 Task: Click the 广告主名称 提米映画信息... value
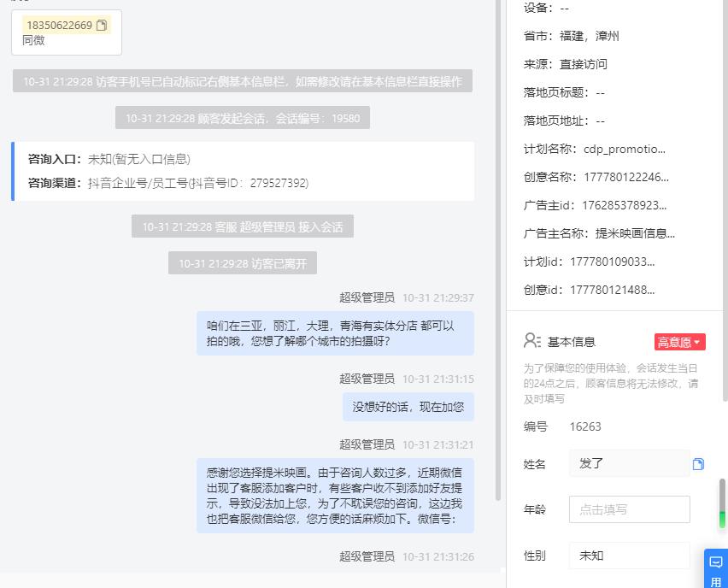(635, 233)
